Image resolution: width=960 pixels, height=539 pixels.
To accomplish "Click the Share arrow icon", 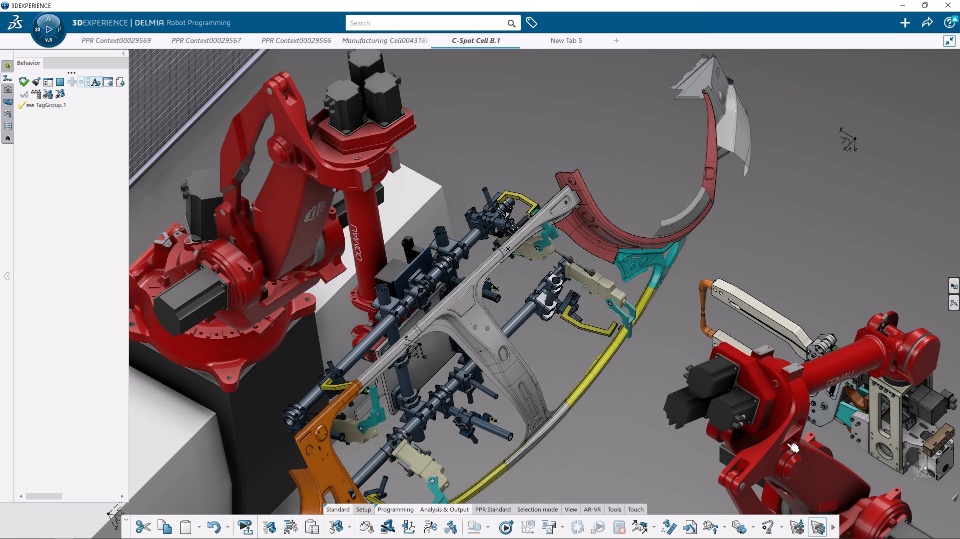I will (x=927, y=23).
